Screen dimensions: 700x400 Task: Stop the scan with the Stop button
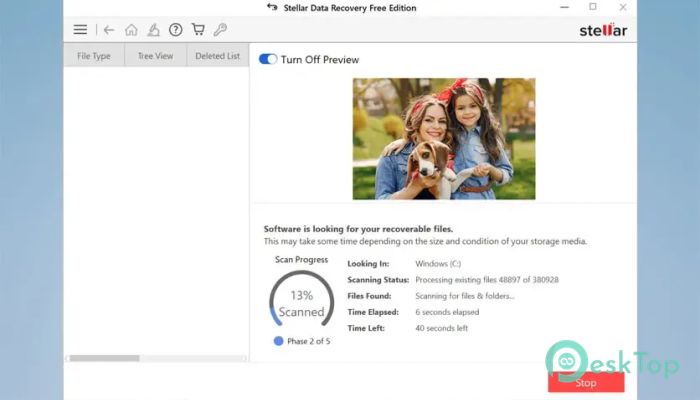point(586,382)
